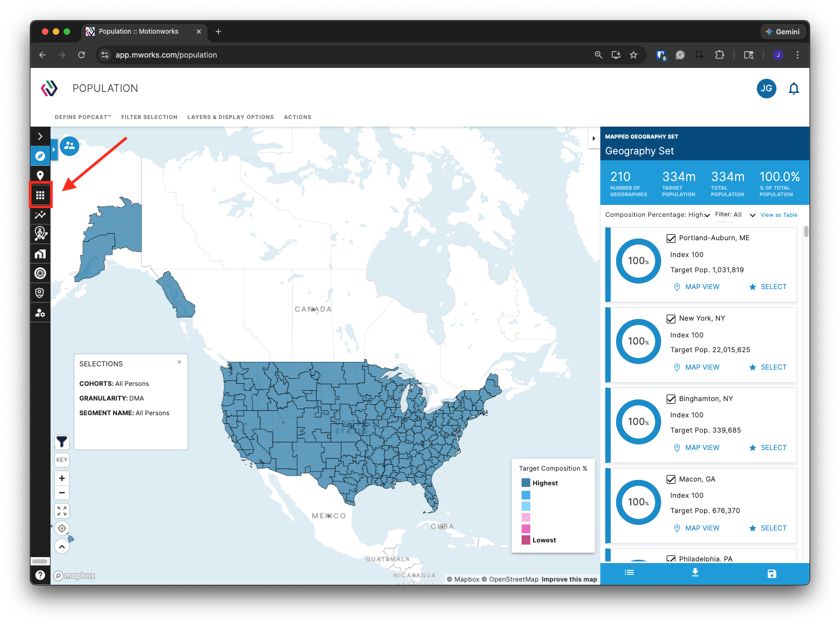Click the fullscreen map icon
The height and width of the screenshot is (625, 840).
62,511
